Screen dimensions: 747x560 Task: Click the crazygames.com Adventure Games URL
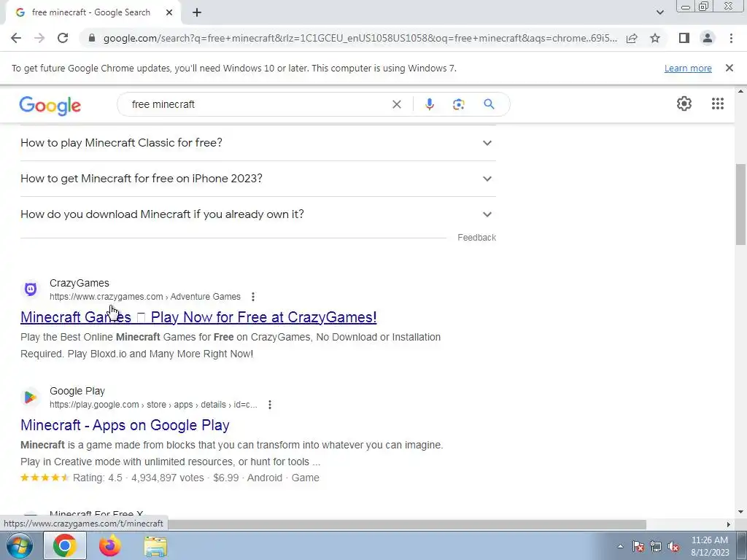pos(145,297)
